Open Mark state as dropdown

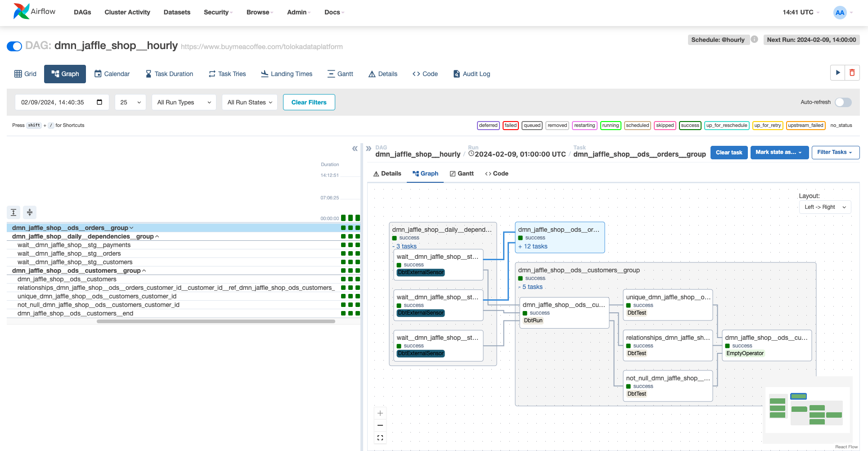[779, 152]
